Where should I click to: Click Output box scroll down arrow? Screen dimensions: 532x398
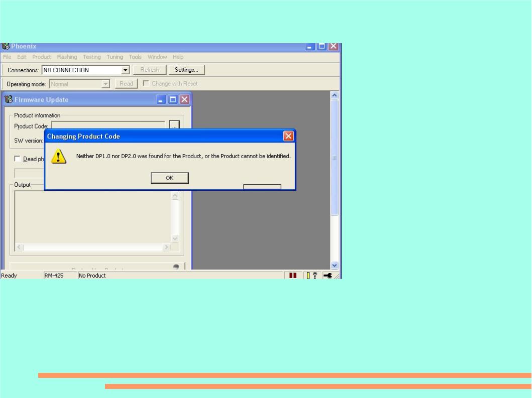(x=175, y=239)
